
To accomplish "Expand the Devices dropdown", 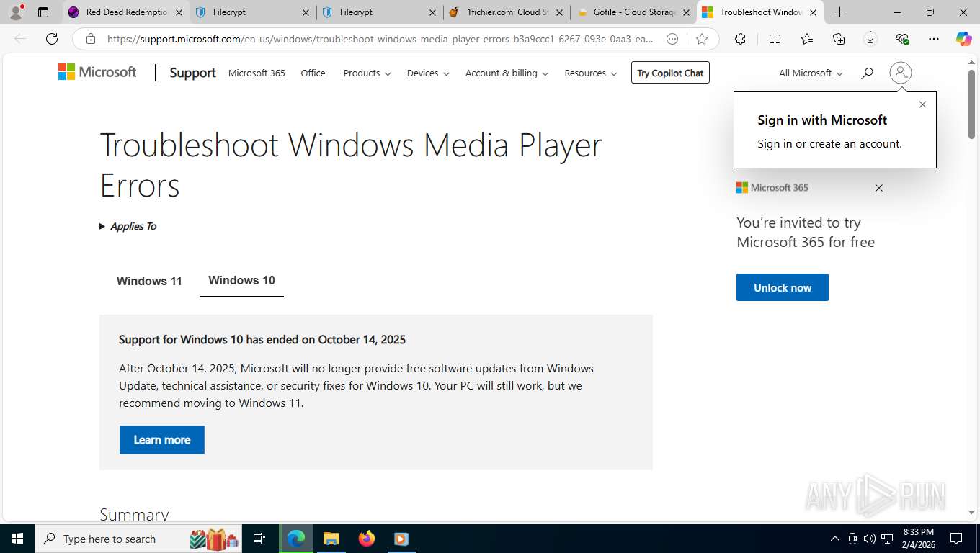I will pos(428,73).
